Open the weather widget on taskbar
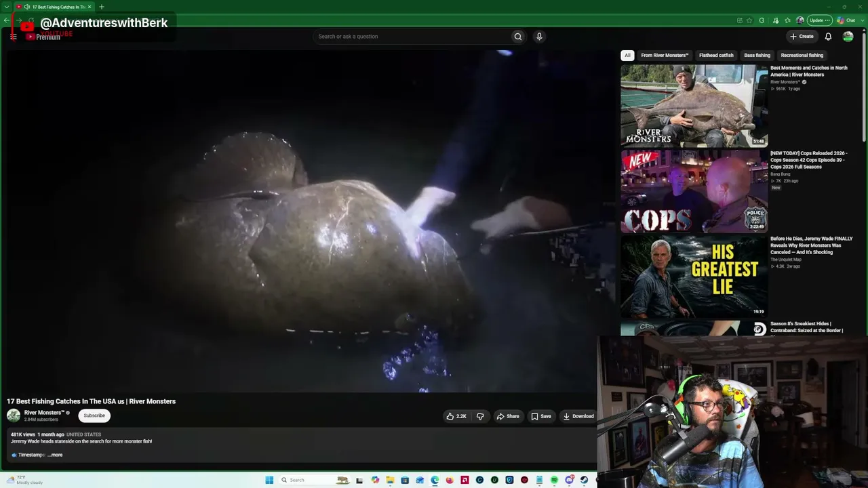Screen dimensions: 868x488 (x=26, y=480)
